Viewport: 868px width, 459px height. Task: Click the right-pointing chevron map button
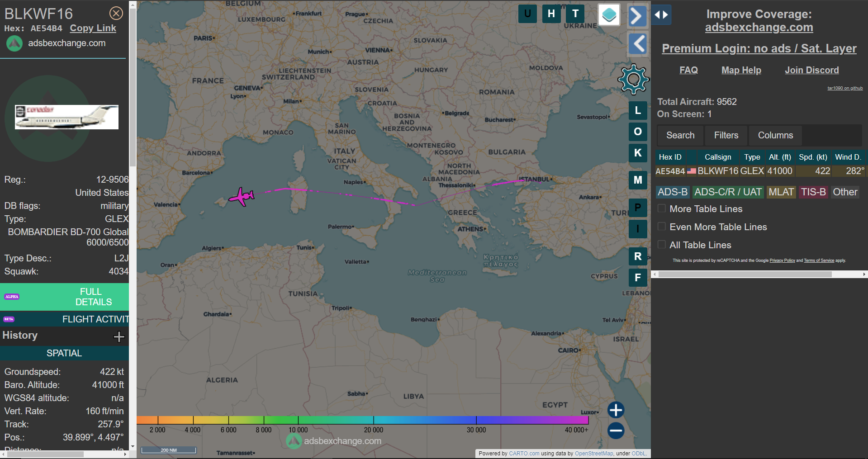tap(637, 16)
